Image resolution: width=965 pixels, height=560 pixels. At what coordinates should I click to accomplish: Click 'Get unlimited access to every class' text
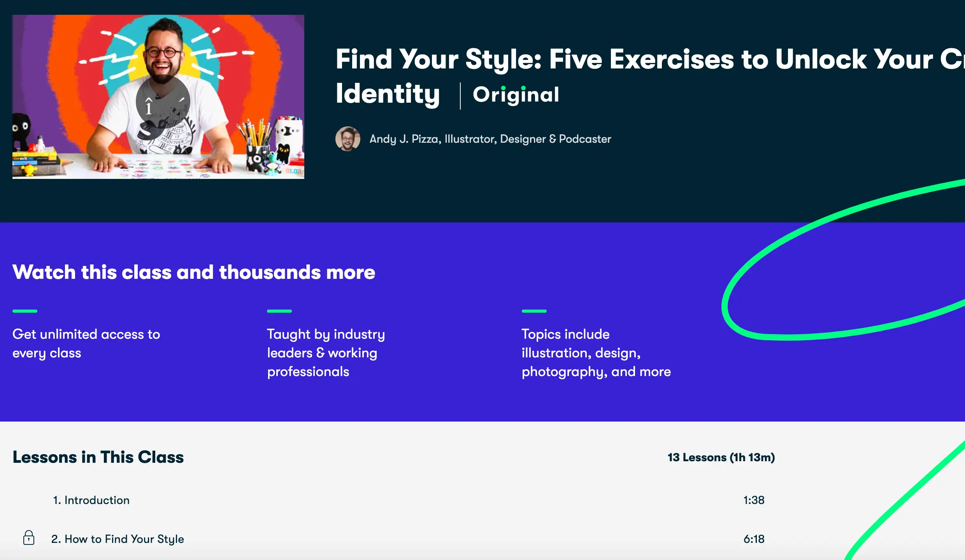pyautogui.click(x=86, y=343)
